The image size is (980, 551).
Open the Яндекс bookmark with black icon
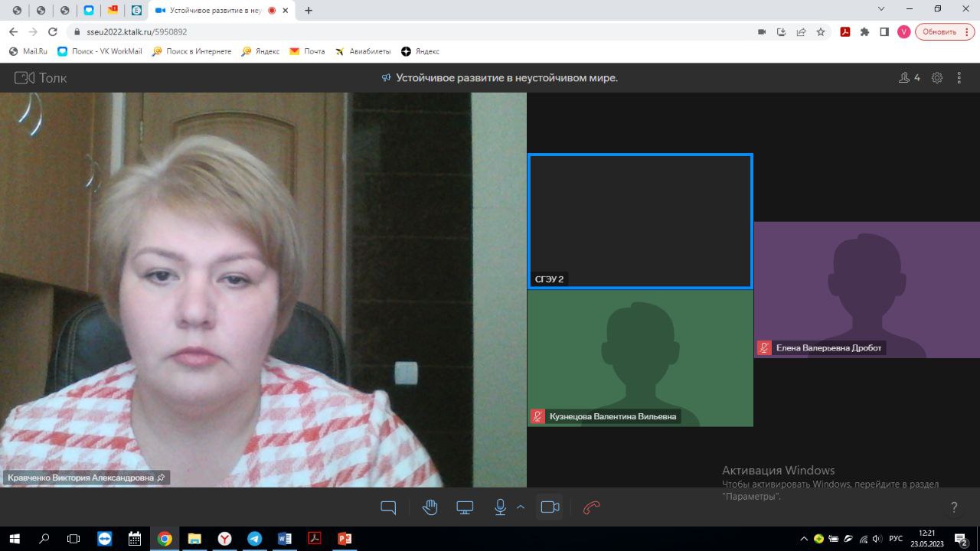point(420,51)
